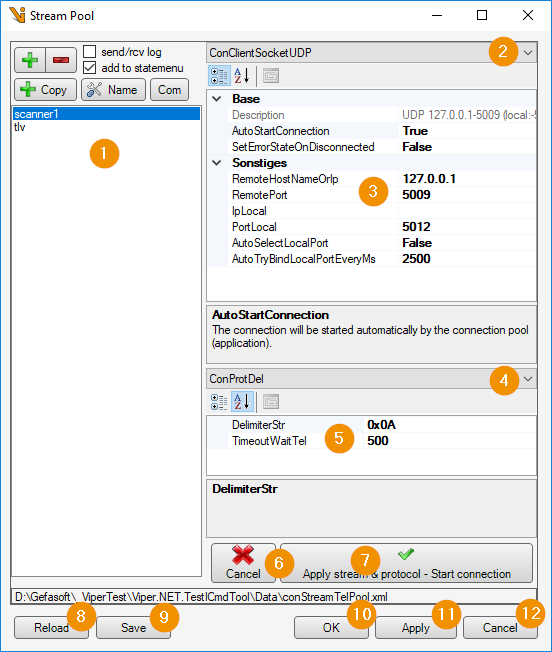Sort protocol properties alphabetically
The height and width of the screenshot is (652, 552).
pyautogui.click(x=242, y=402)
